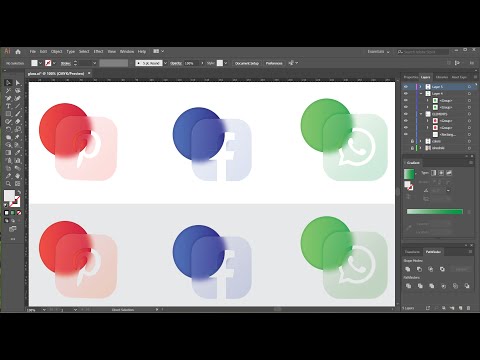The image size is (480, 360).
Task: Expand the first green Group arrow
Action: click(428, 100)
